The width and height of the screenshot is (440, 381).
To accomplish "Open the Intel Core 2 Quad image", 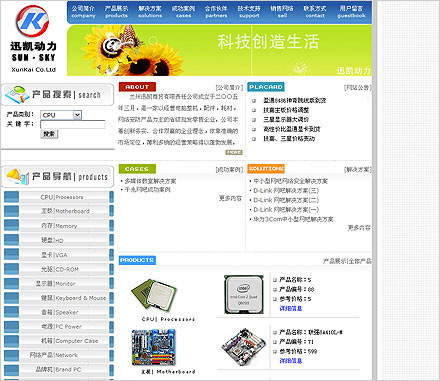I will (x=244, y=295).
